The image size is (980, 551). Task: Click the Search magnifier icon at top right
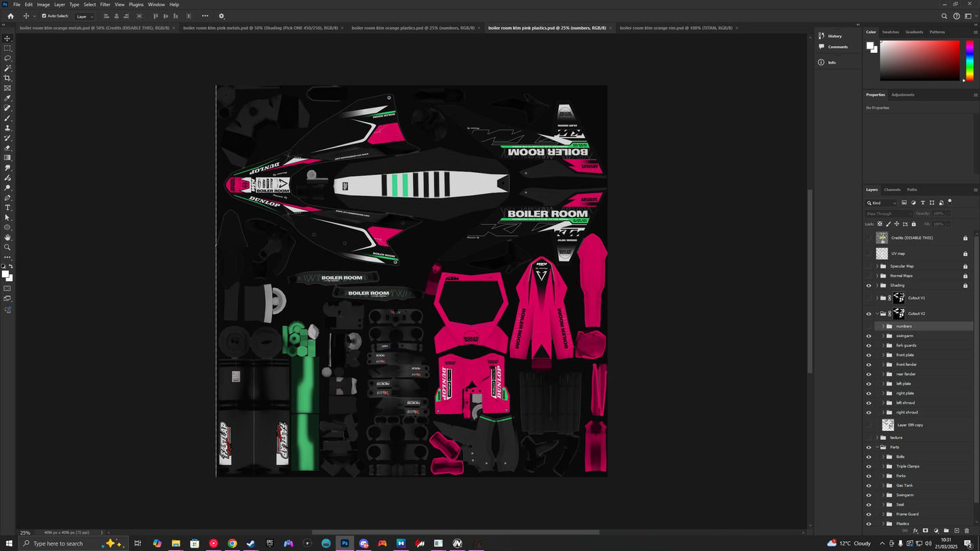[944, 16]
